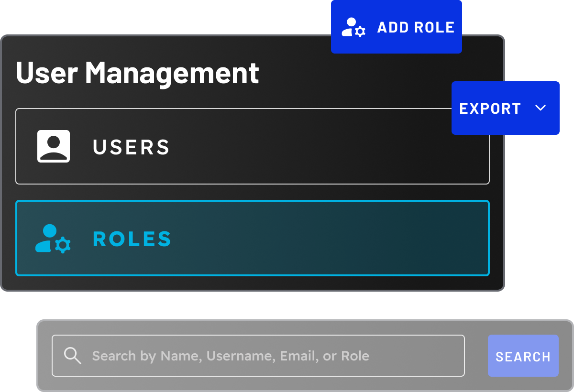574x392 pixels.
Task: Click the chevron arrow next to EXPORT
Action: (x=541, y=108)
